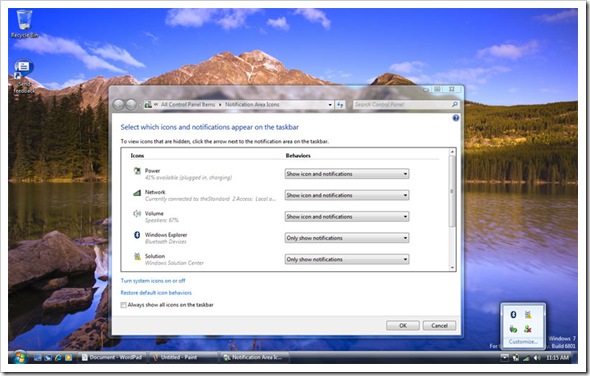590x376 pixels.
Task: Click the Back navigation arrow button
Action: point(119,105)
